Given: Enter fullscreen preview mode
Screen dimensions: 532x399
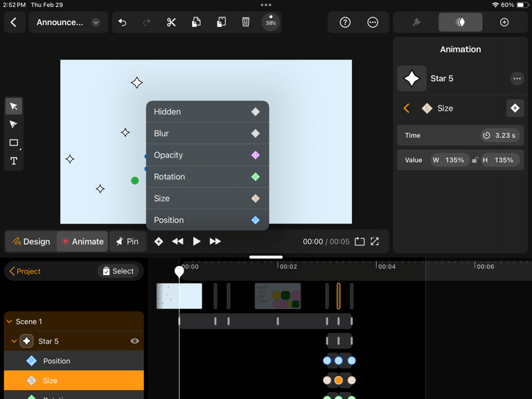Looking at the screenshot, I should coord(375,242).
